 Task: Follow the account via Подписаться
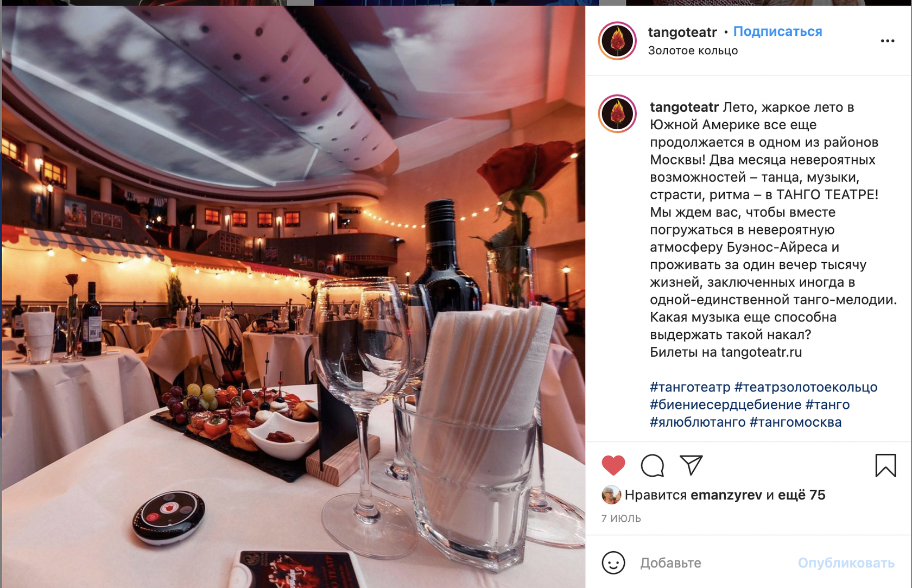point(777,31)
